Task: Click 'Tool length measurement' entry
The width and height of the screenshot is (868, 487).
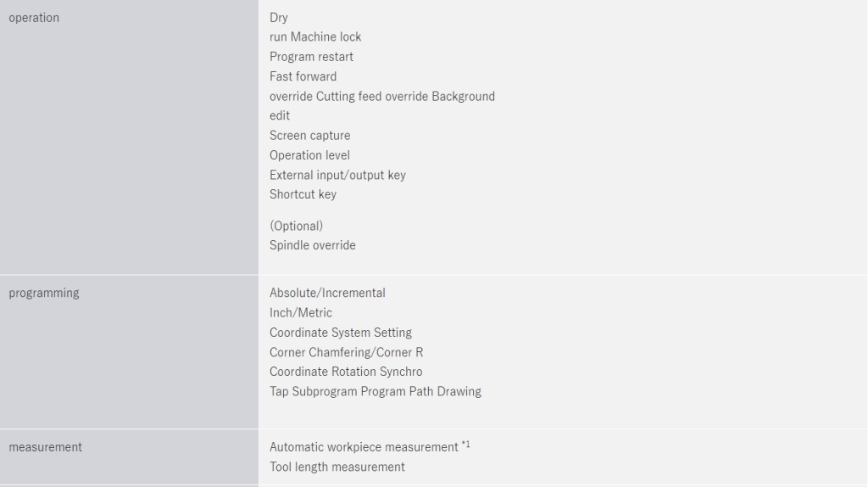Action: click(x=337, y=467)
